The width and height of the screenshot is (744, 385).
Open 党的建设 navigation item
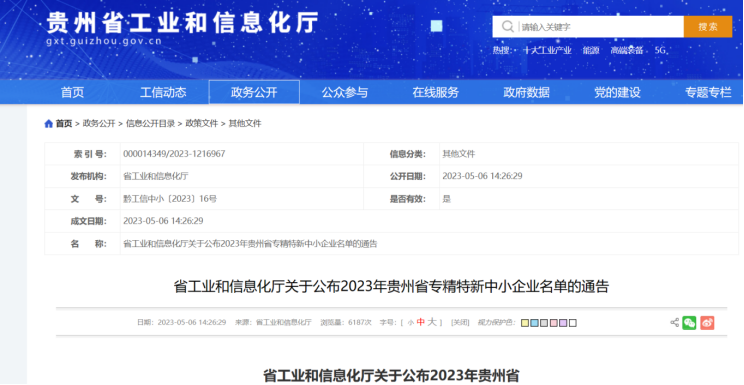point(617,93)
